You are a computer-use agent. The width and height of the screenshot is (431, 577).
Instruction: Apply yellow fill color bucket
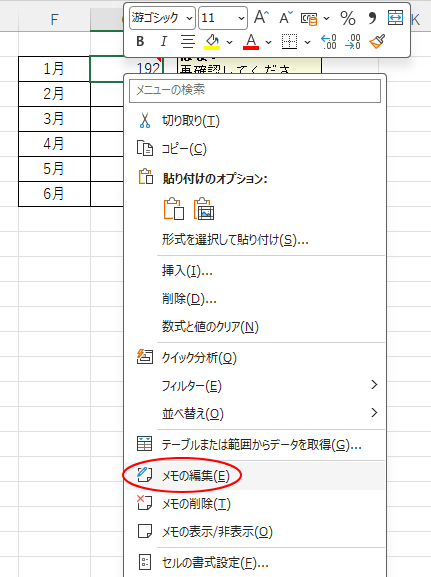(212, 42)
